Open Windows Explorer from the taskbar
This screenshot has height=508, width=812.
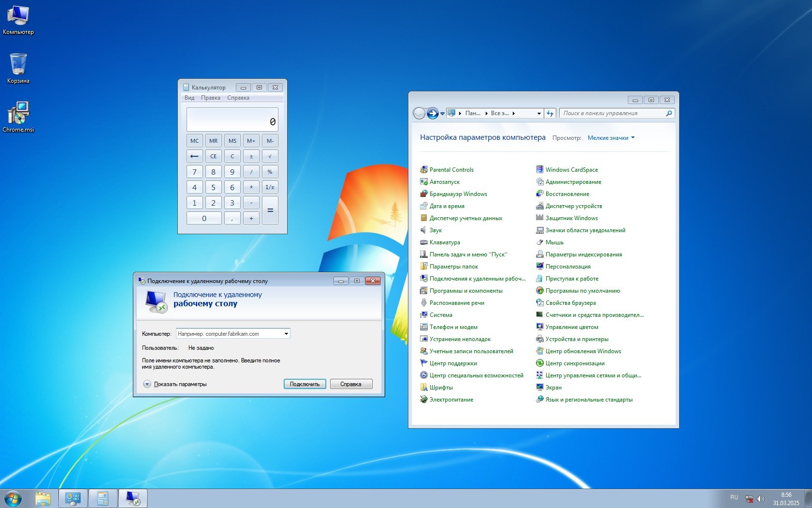tap(43, 498)
